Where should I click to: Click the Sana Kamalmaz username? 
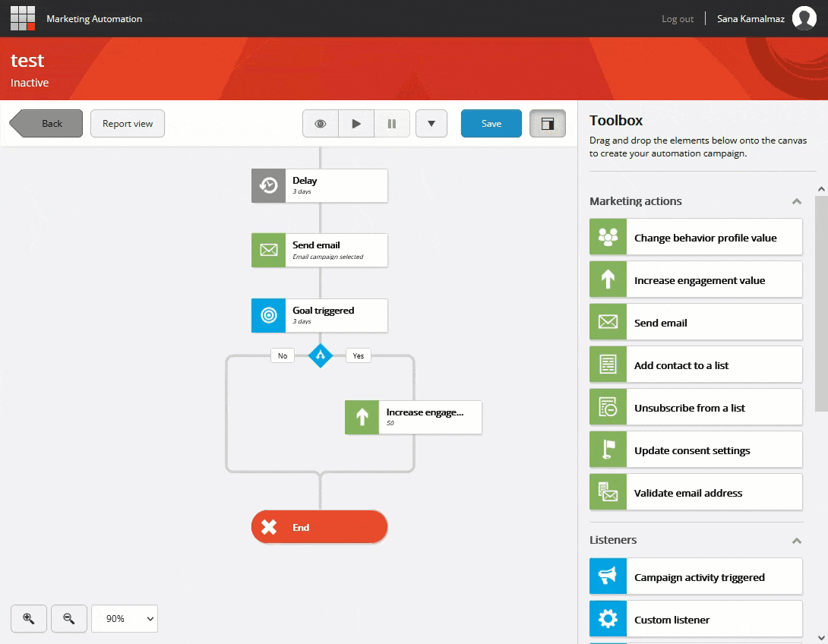[x=751, y=19]
